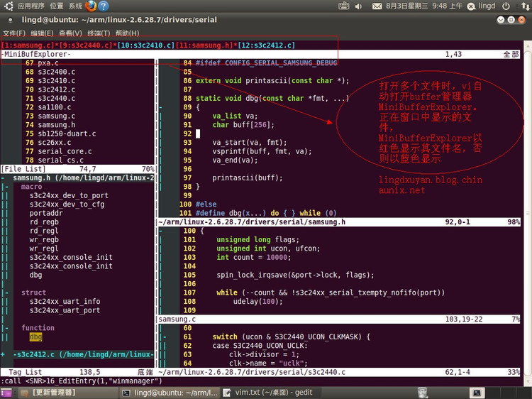Expand the s3c2412.c tag tree
The image size is (532, 399).
tap(3, 354)
